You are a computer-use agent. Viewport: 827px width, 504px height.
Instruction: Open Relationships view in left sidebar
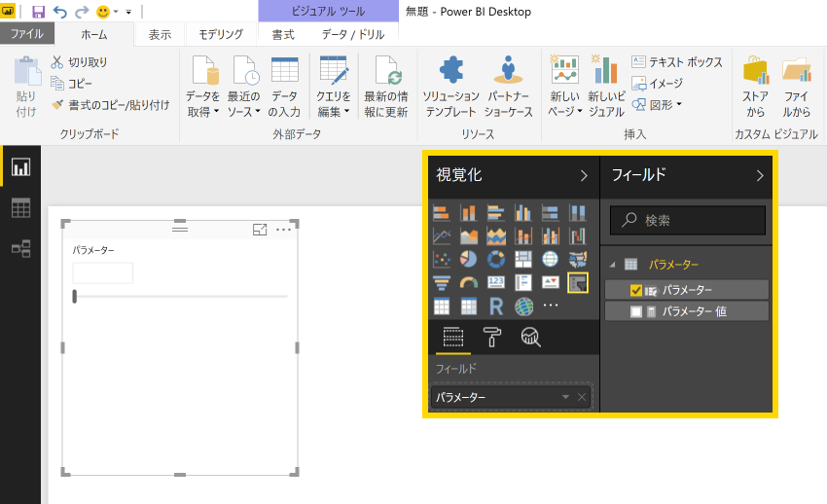click(20, 248)
